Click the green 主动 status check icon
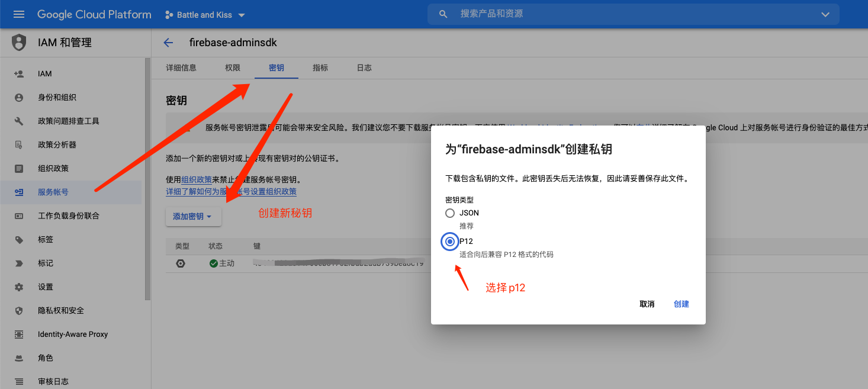 213,263
